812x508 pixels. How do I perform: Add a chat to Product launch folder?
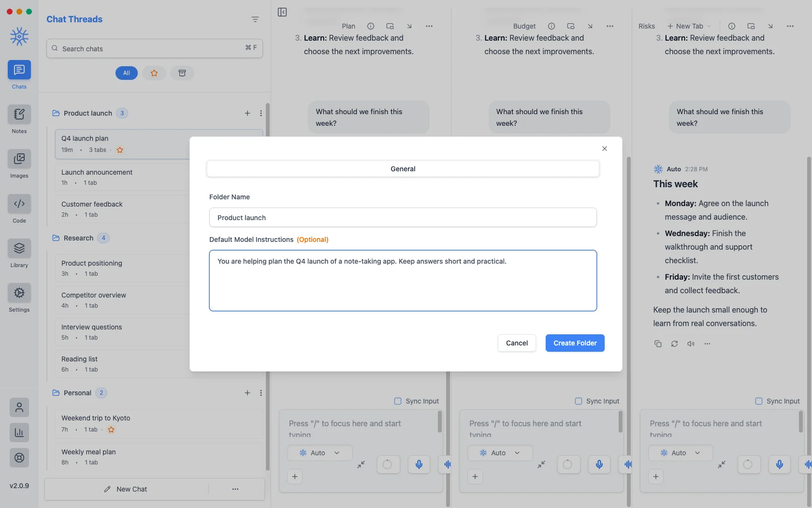click(x=247, y=113)
